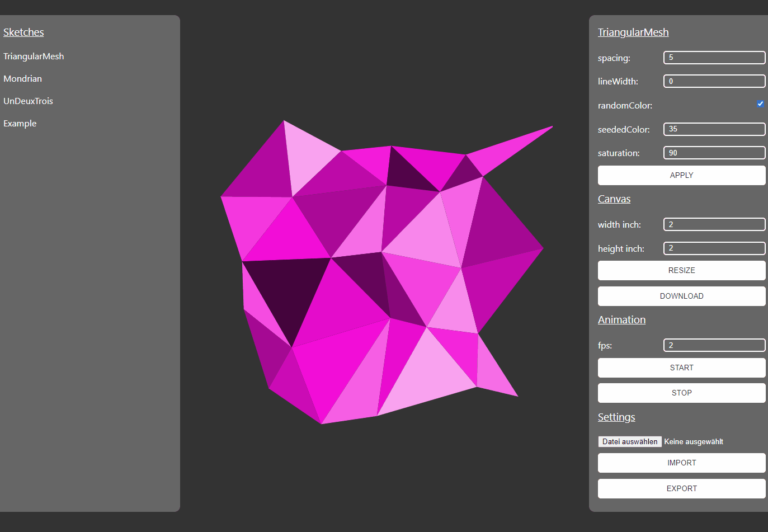
Task: Export the current settings
Action: pyautogui.click(x=681, y=488)
